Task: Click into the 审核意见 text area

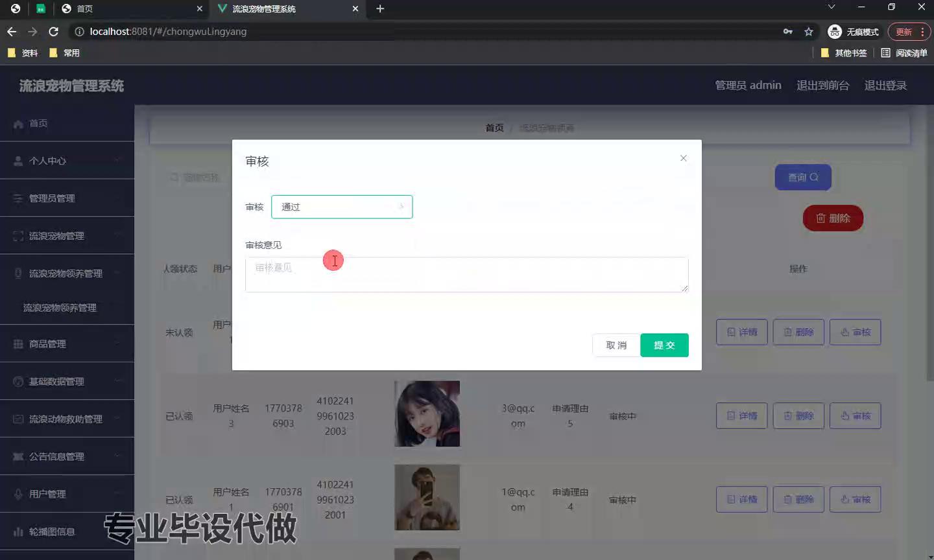Action: (466, 275)
